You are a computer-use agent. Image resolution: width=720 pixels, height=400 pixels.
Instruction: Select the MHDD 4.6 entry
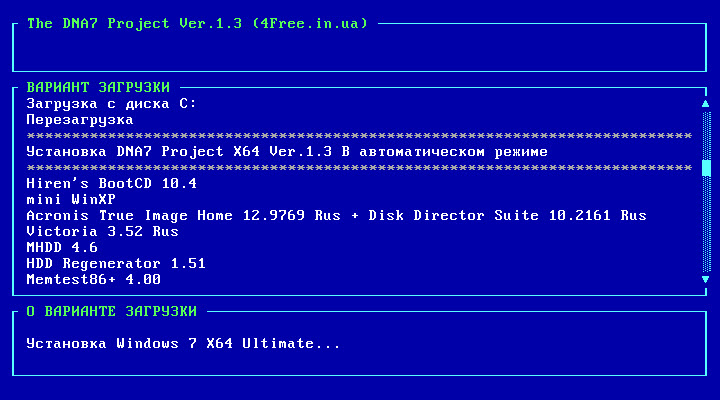click(62, 247)
